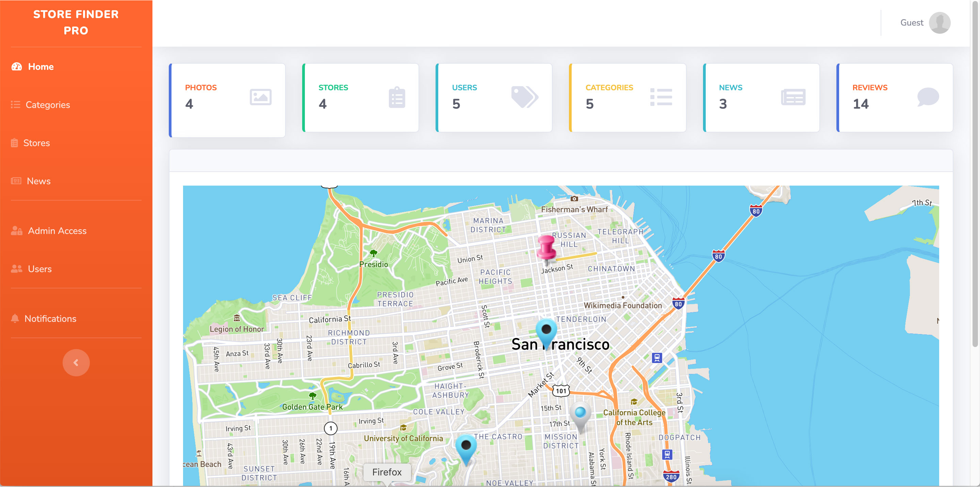Click the News card newspaper icon
Image resolution: width=980 pixels, height=487 pixels.
pyautogui.click(x=793, y=97)
